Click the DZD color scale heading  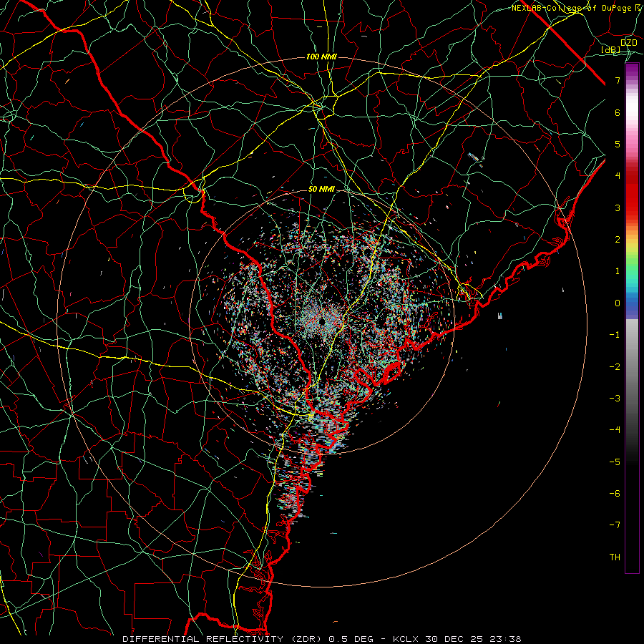pos(628,42)
